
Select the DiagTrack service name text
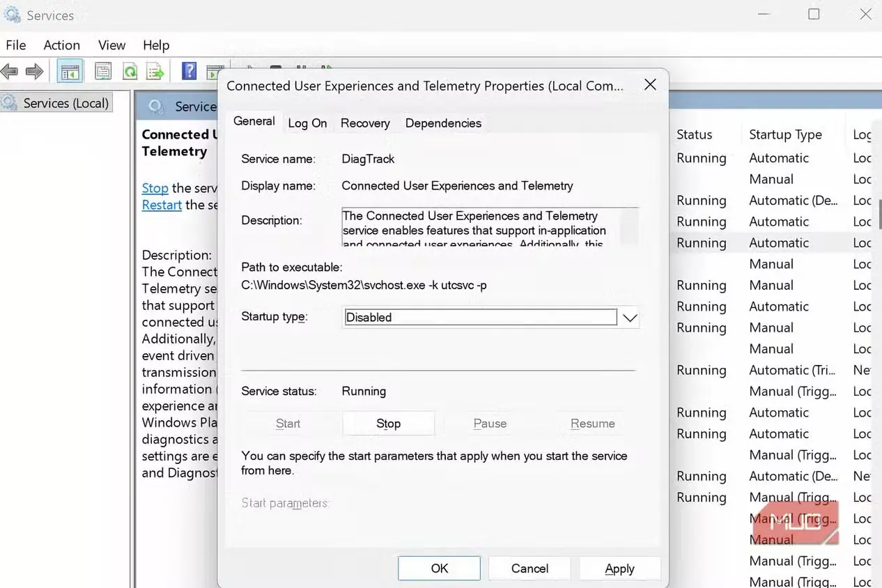coord(368,159)
